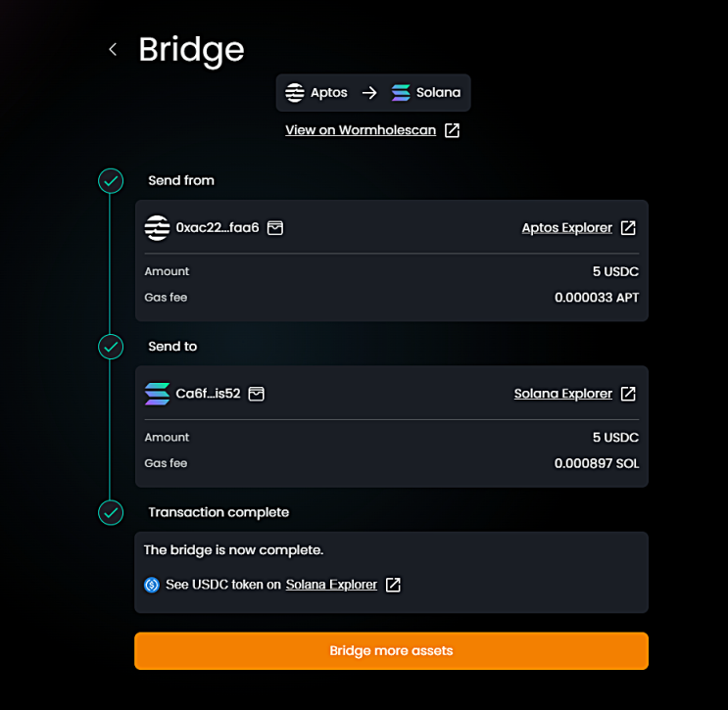Click the Aptos sender wallet avatar
Screen dimensions: 728x710
(x=157, y=228)
